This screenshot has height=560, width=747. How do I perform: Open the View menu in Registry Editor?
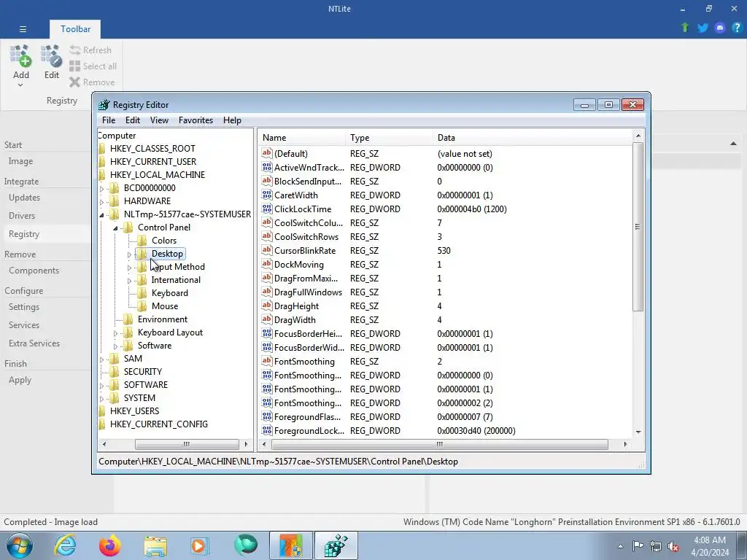coord(159,120)
